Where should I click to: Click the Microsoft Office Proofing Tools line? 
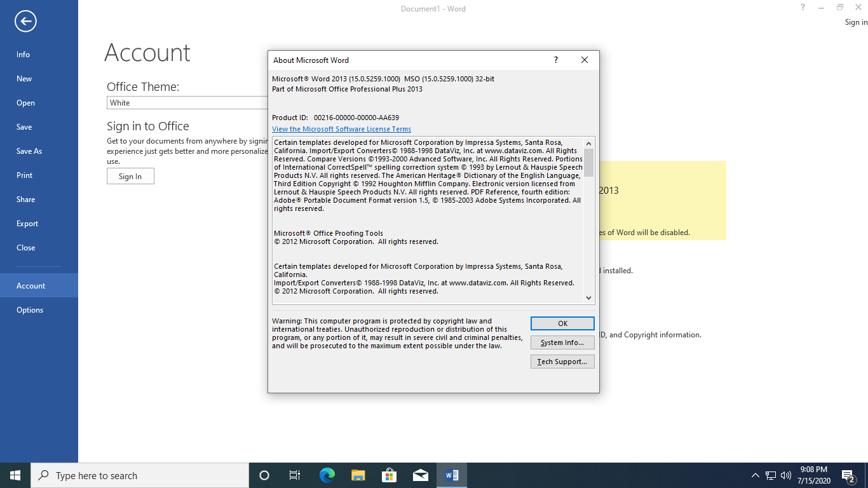(x=329, y=233)
